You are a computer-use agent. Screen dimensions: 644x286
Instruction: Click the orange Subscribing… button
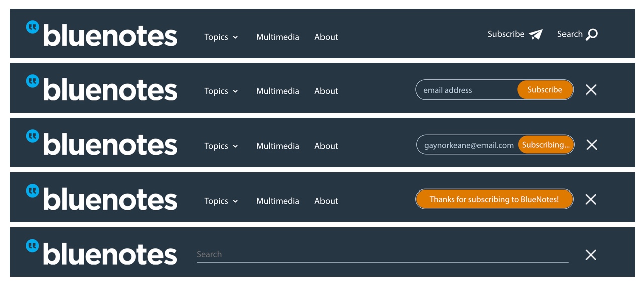pyautogui.click(x=545, y=145)
